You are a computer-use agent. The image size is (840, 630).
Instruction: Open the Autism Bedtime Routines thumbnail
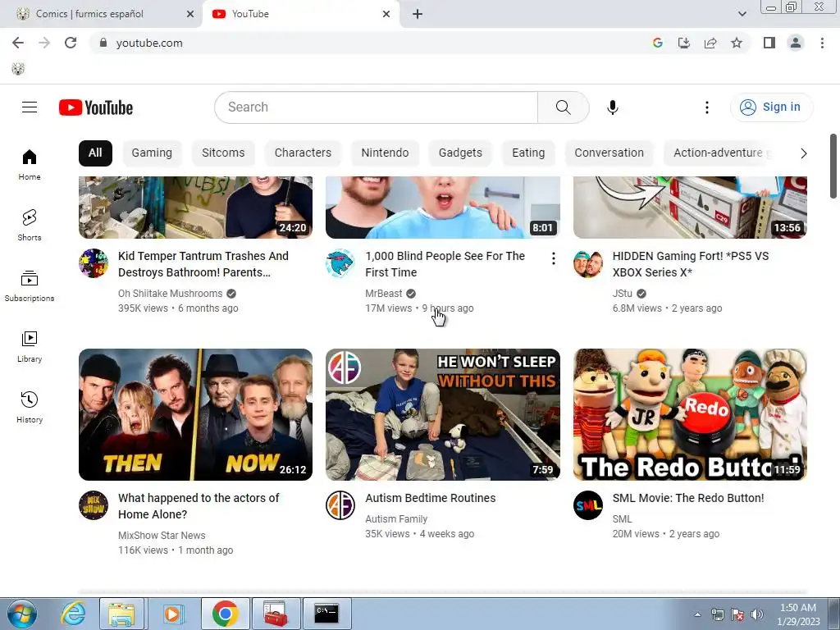tap(442, 414)
